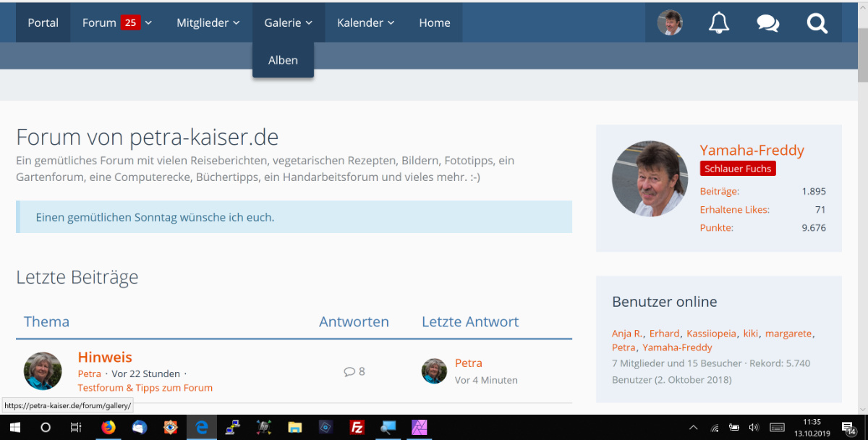The width and height of the screenshot is (868, 440).
Task: Go to the Portal tab
Action: [x=43, y=23]
